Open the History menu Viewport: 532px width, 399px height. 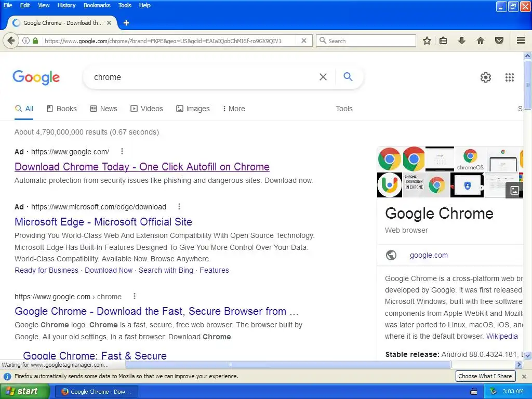(x=66, y=5)
